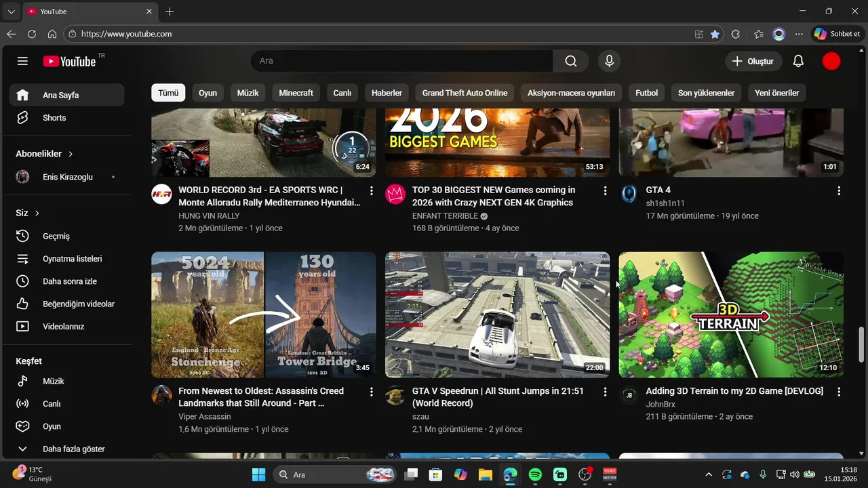Open Adding 3D Terrain video thumbnail
The image size is (868, 488).
pos(731,314)
